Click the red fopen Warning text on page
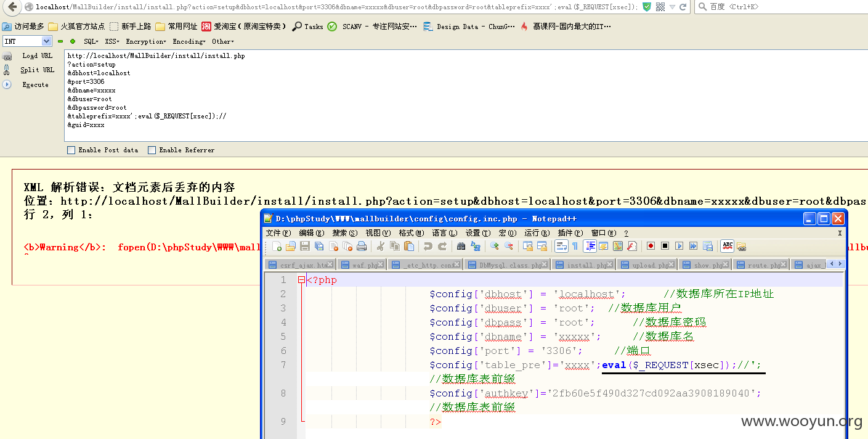This screenshot has width=868, height=439. (x=142, y=247)
